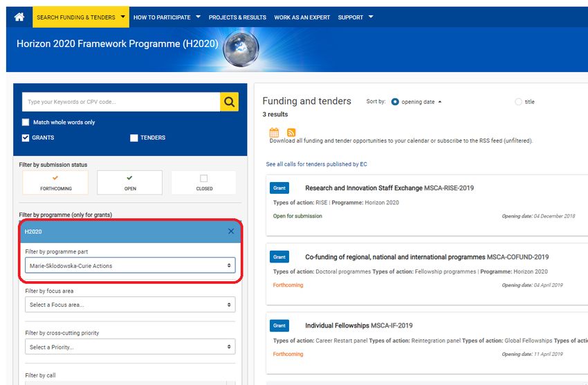Click See all calls for tenders link
Screen dimensions: 588x385
316,164
